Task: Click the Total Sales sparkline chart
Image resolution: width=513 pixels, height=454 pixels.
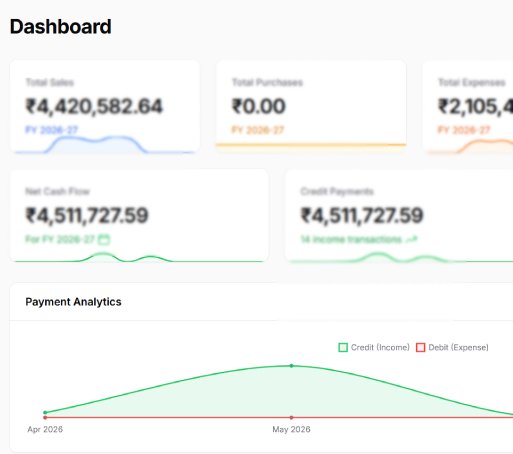Action: (x=104, y=144)
